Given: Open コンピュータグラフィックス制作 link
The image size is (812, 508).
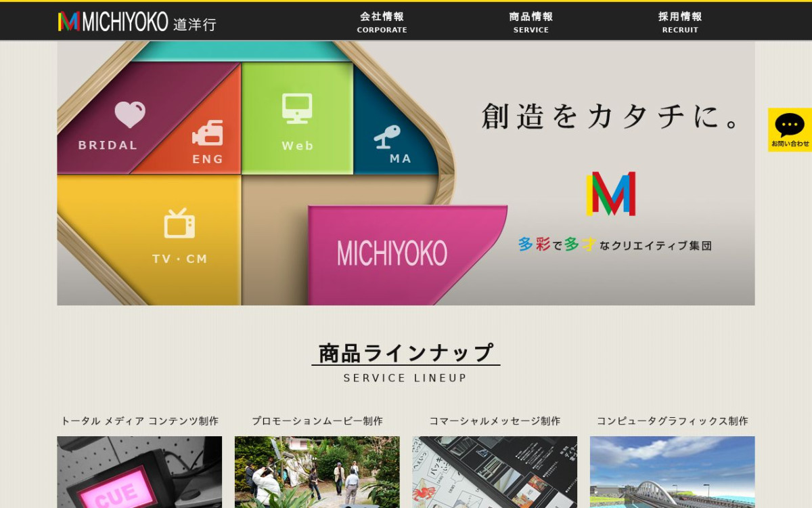Looking at the screenshot, I should tap(672, 421).
